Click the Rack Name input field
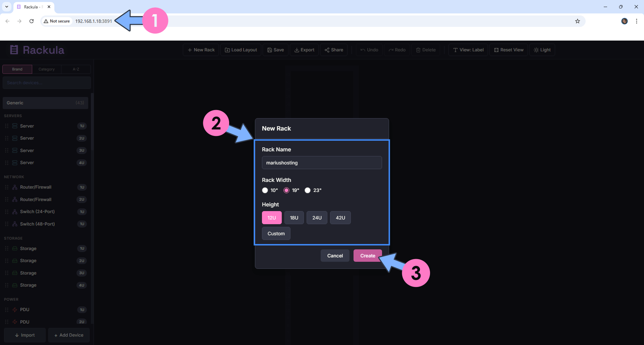Screen dimensions: 644x345 point(322,163)
